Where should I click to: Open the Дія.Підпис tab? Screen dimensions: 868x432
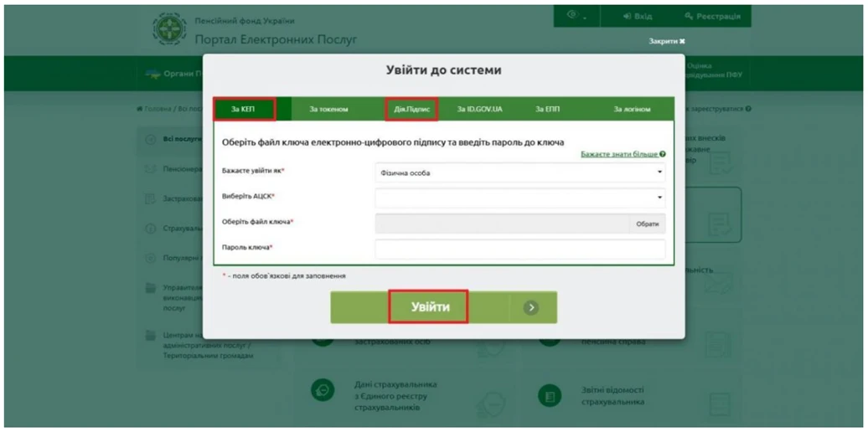(412, 109)
